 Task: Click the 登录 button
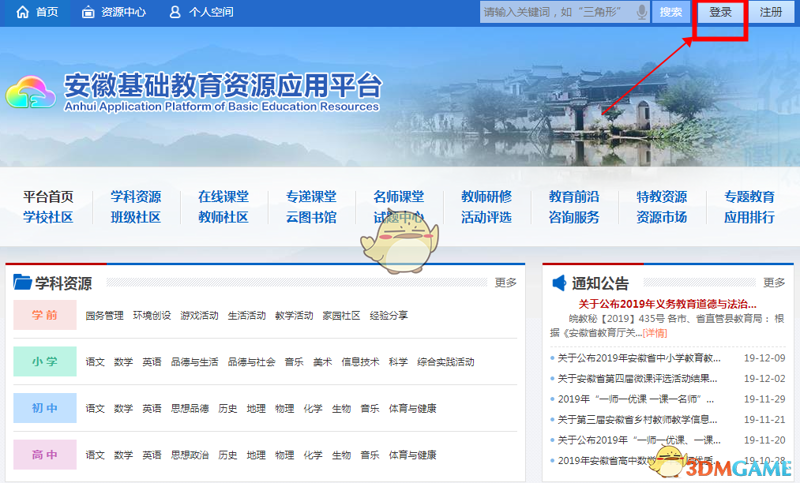(720, 12)
